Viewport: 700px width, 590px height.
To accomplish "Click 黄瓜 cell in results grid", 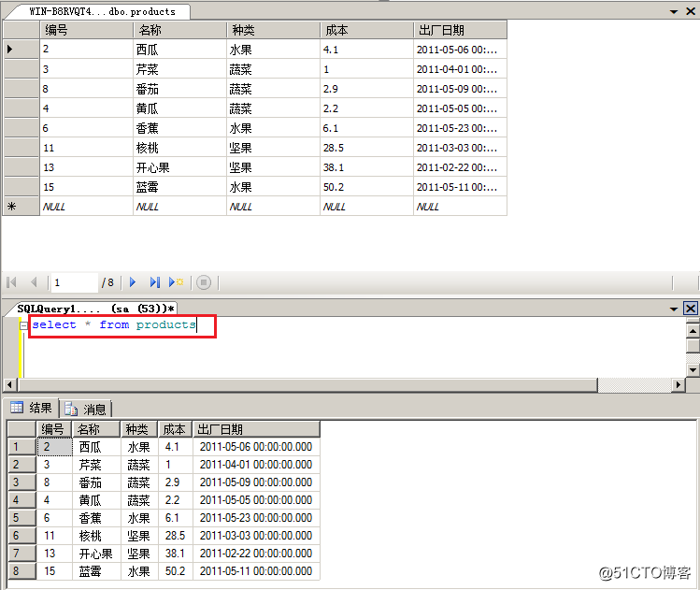I will point(96,500).
